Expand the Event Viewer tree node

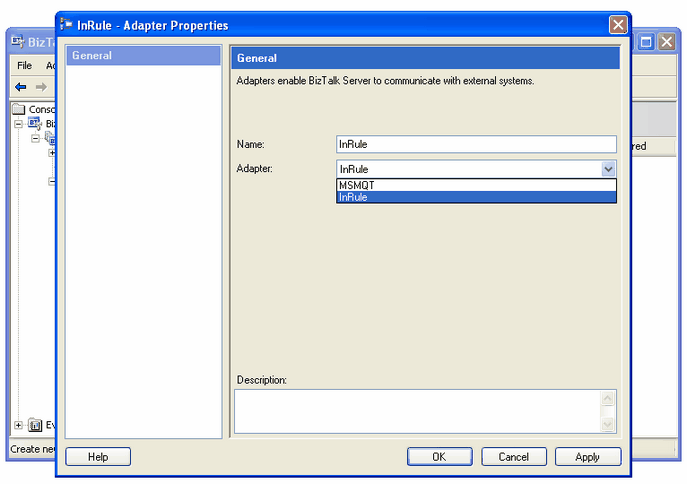tap(18, 425)
